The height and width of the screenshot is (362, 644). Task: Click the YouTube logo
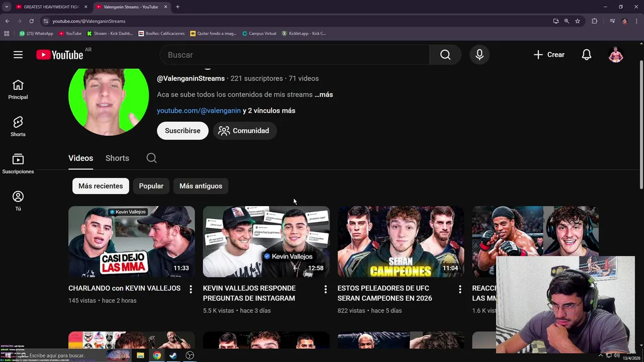(x=60, y=55)
